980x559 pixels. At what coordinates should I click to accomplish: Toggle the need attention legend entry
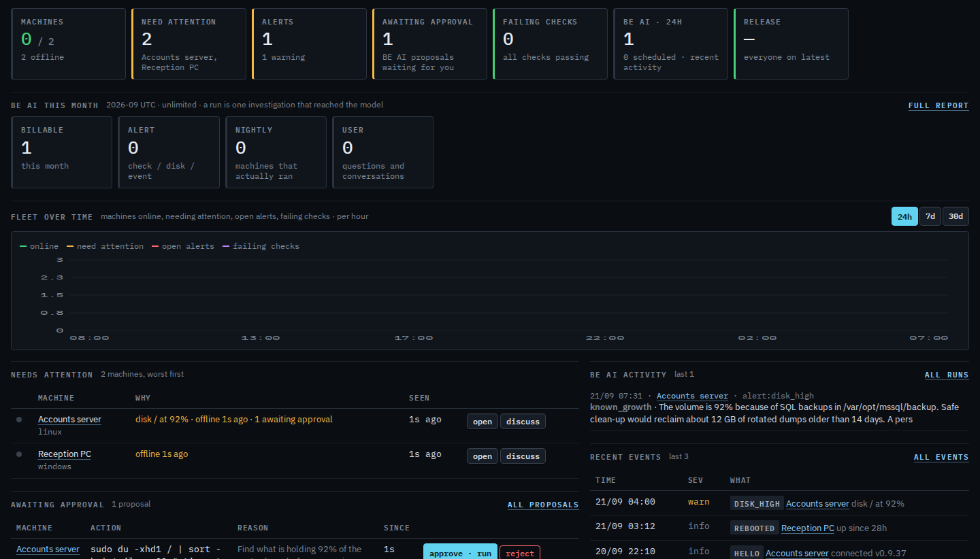(105, 246)
